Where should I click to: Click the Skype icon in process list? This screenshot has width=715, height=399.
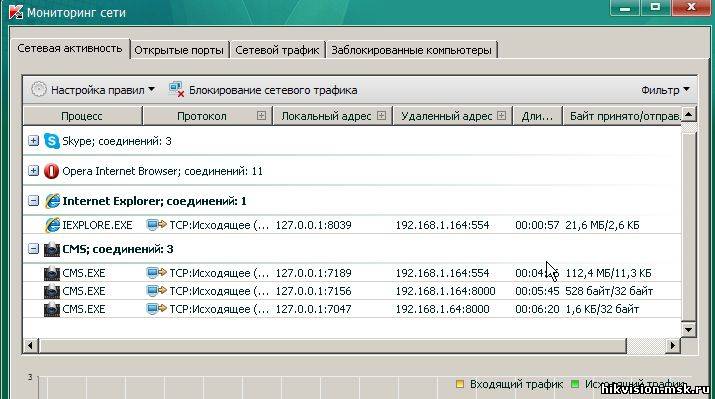click(x=52, y=141)
